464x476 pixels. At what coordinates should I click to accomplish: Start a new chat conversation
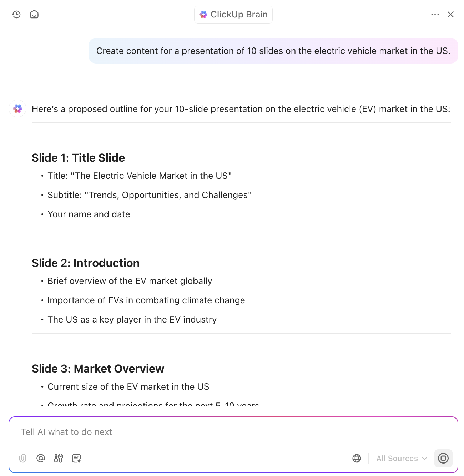coord(34,14)
